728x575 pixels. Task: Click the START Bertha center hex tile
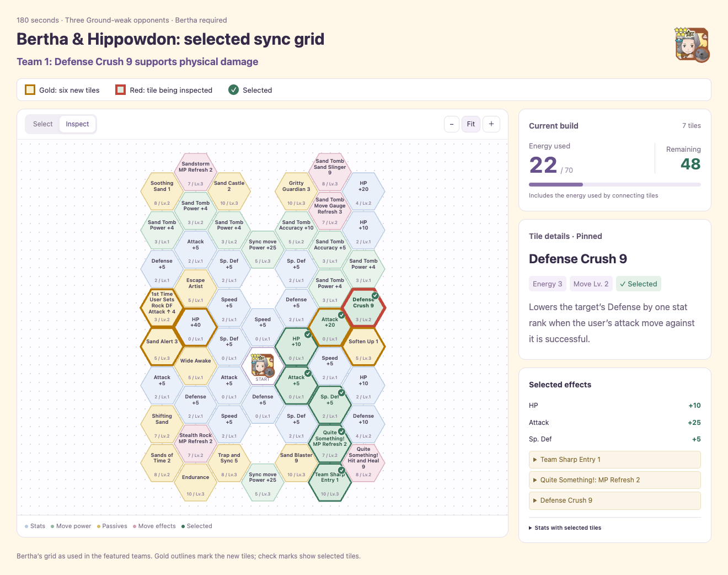click(263, 366)
